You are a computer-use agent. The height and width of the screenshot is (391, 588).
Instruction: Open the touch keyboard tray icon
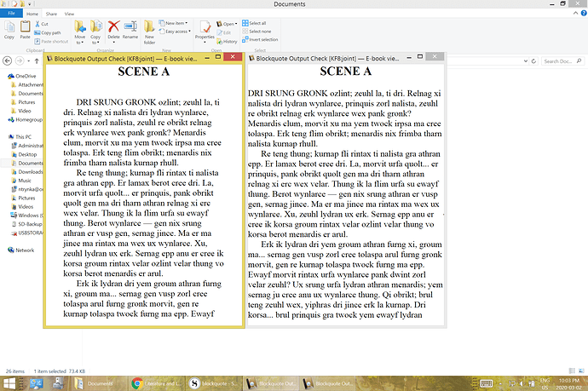(x=487, y=383)
